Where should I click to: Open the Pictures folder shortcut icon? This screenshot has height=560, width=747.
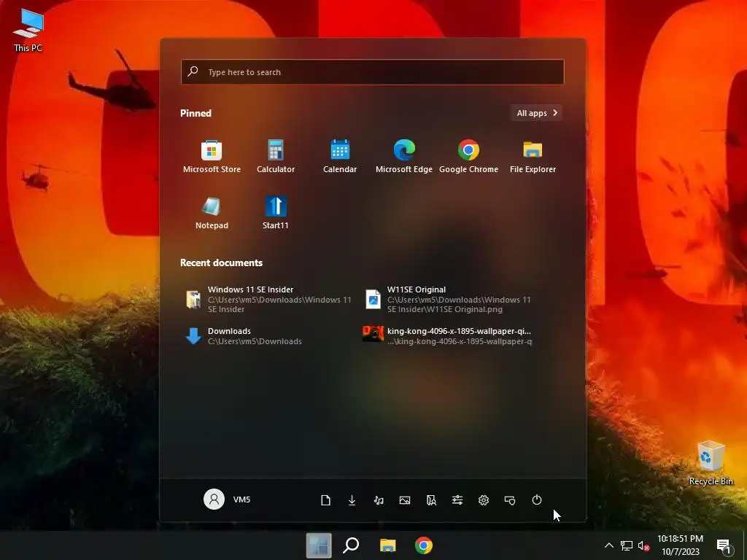[x=404, y=500]
